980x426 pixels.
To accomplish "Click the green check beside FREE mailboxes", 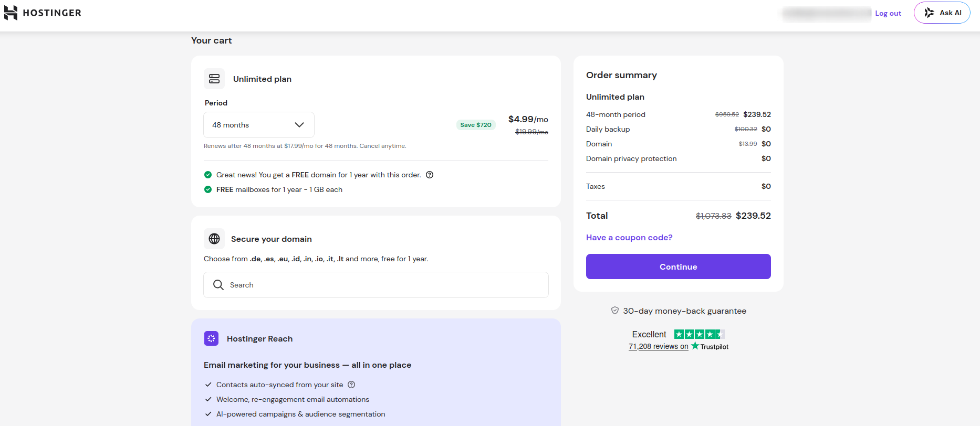I will pos(208,189).
